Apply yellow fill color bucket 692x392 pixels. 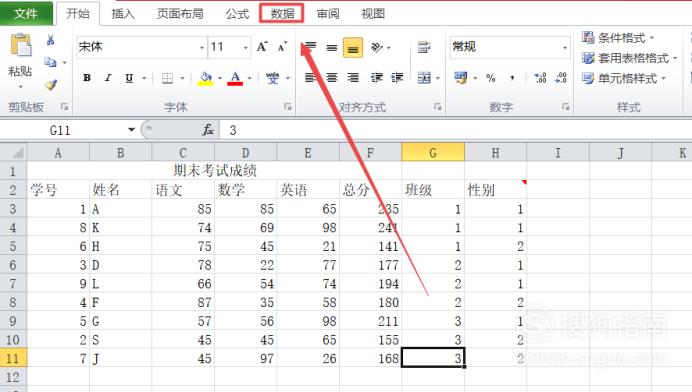tap(206, 79)
